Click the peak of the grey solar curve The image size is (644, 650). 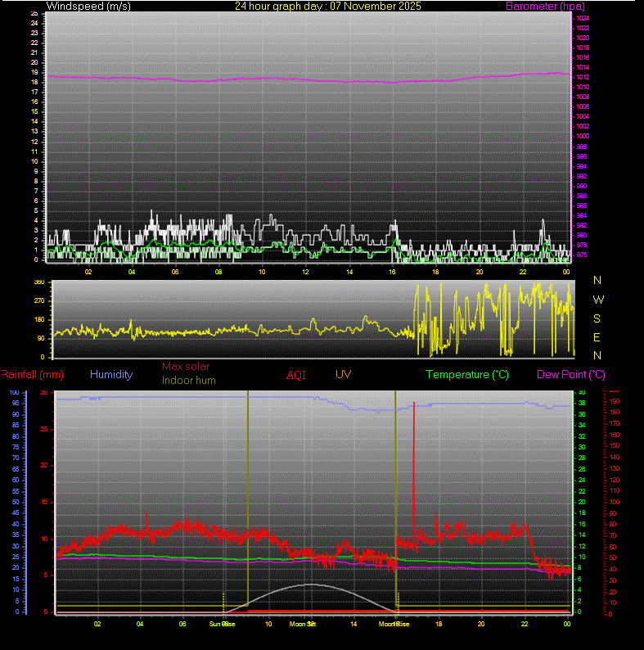(x=311, y=585)
